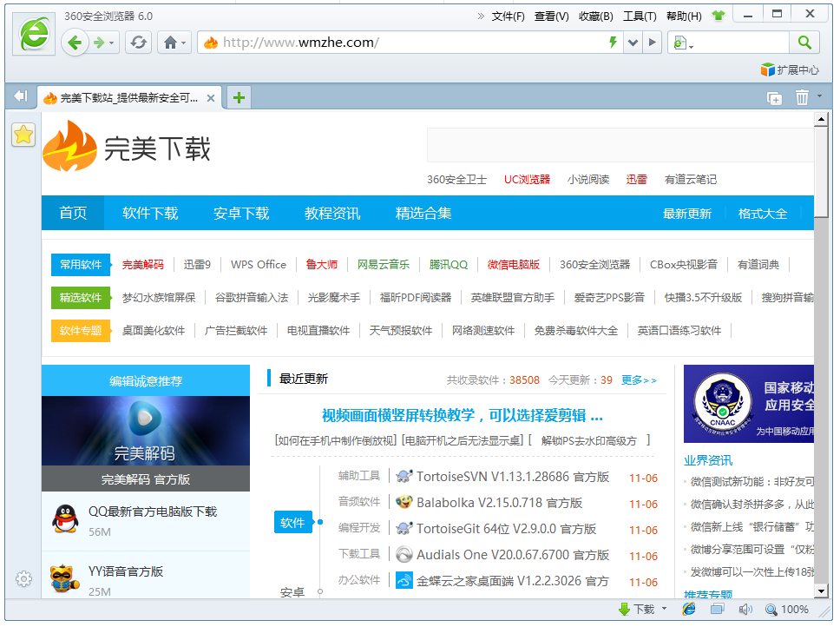
Task: Open the 完美解码 官方版 link
Action: [145, 478]
